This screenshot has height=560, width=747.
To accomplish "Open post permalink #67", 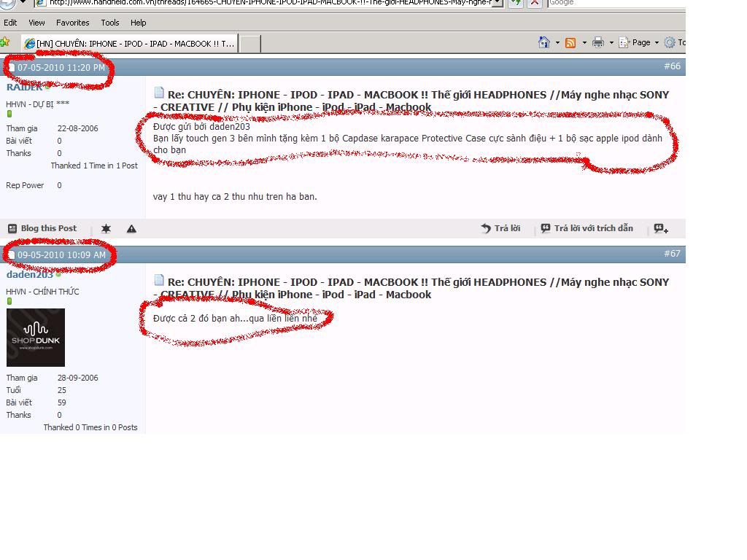I will pyautogui.click(x=672, y=254).
